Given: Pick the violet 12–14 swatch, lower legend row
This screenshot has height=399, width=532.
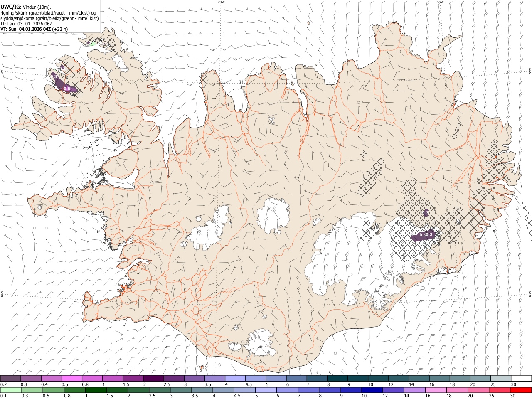Looking at the screenshot, I should coord(393,390).
